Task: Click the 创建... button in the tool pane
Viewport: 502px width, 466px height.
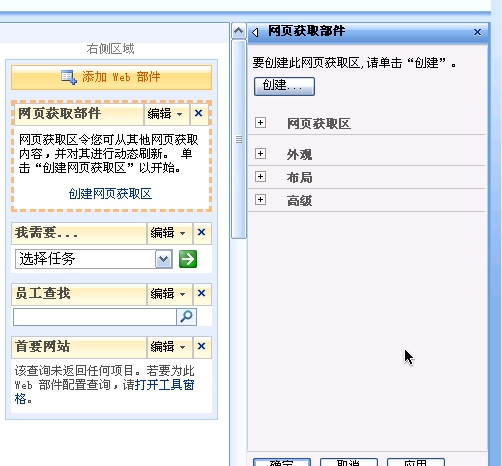Action: (x=284, y=86)
